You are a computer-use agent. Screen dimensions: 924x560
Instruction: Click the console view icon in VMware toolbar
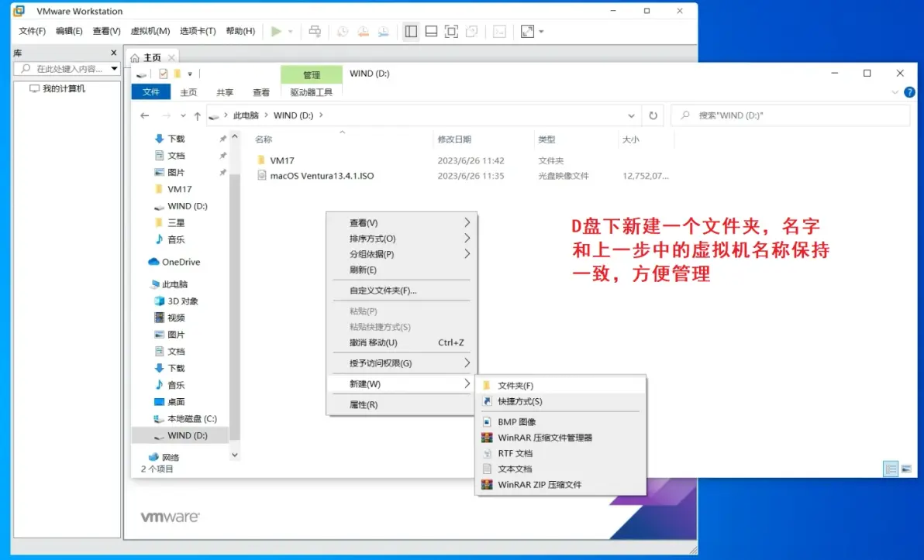tap(499, 31)
